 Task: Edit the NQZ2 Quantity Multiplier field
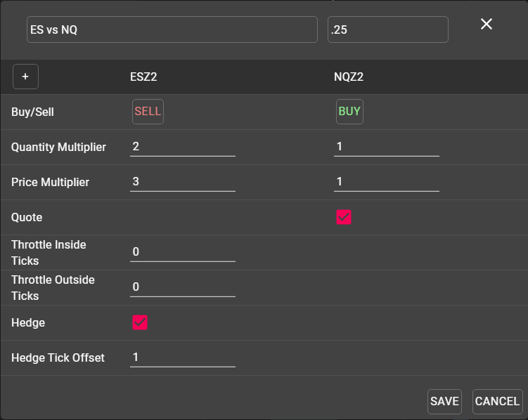point(386,147)
